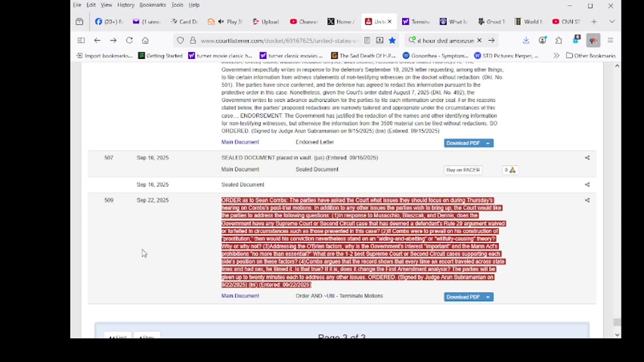
Task: Show more bookmarks chevron
Action: (x=556, y=56)
